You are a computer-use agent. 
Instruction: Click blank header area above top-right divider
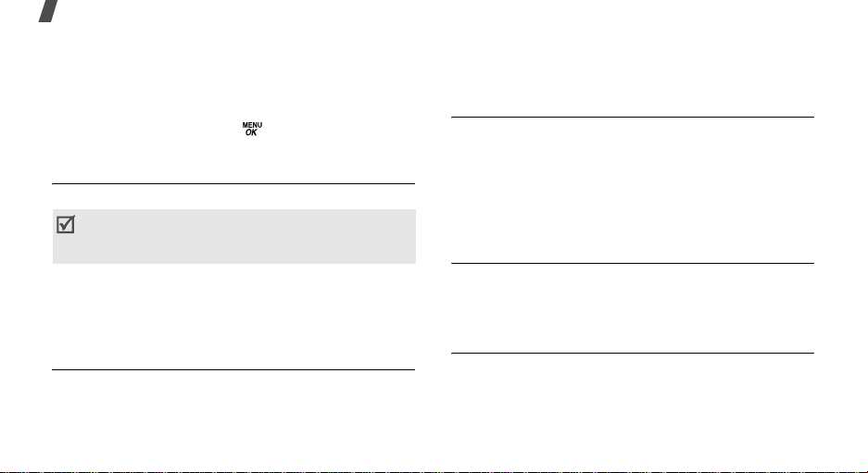tap(633, 58)
